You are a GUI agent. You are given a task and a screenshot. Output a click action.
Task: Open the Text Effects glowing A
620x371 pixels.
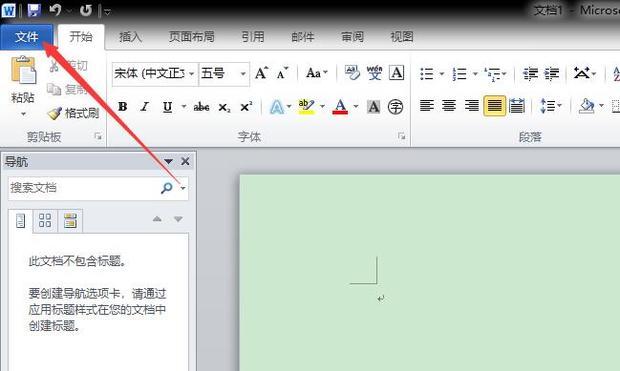pyautogui.click(x=276, y=107)
